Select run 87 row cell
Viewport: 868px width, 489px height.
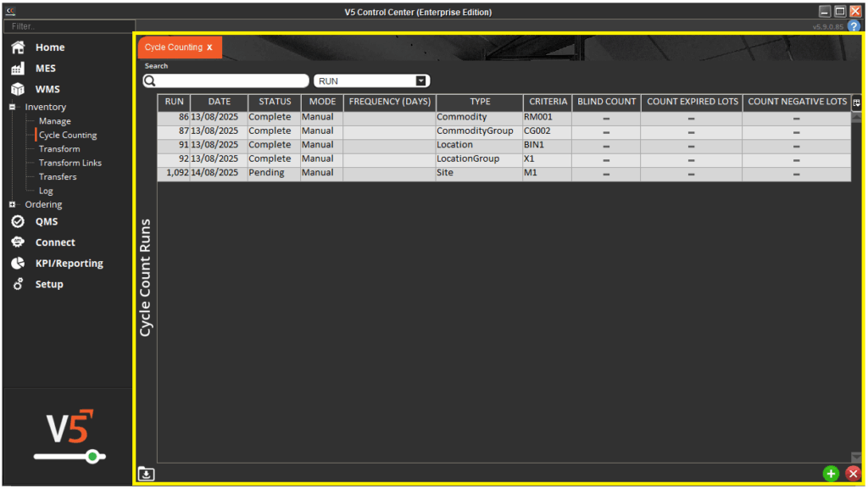[x=174, y=131]
